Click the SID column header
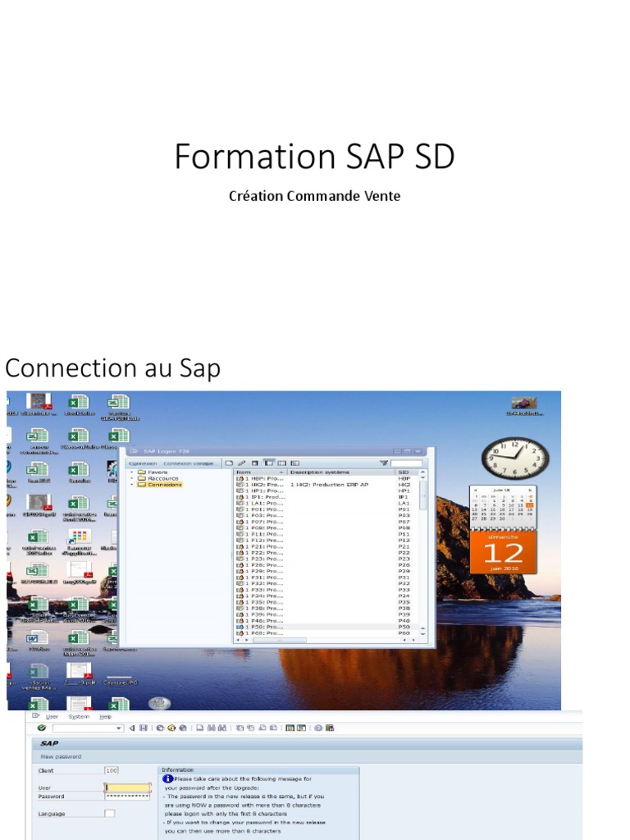Viewport: 630px width, 840px height. pyautogui.click(x=407, y=472)
